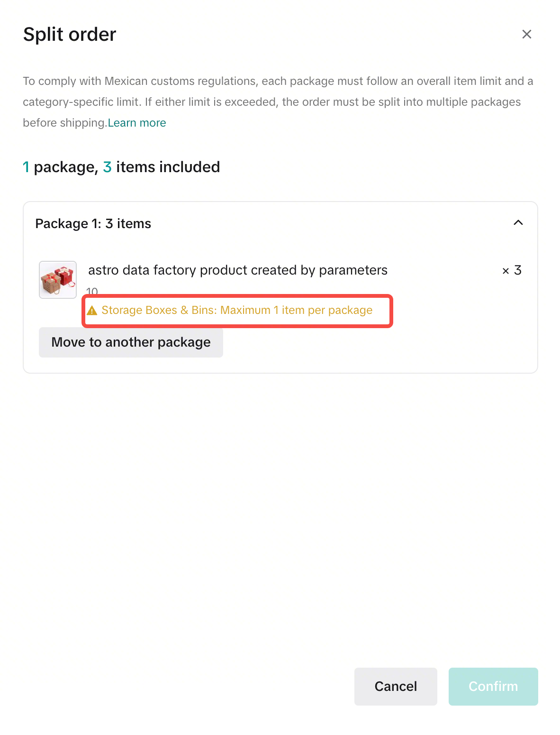
Task: Click the Package 1: 3 items header
Action: coord(93,224)
